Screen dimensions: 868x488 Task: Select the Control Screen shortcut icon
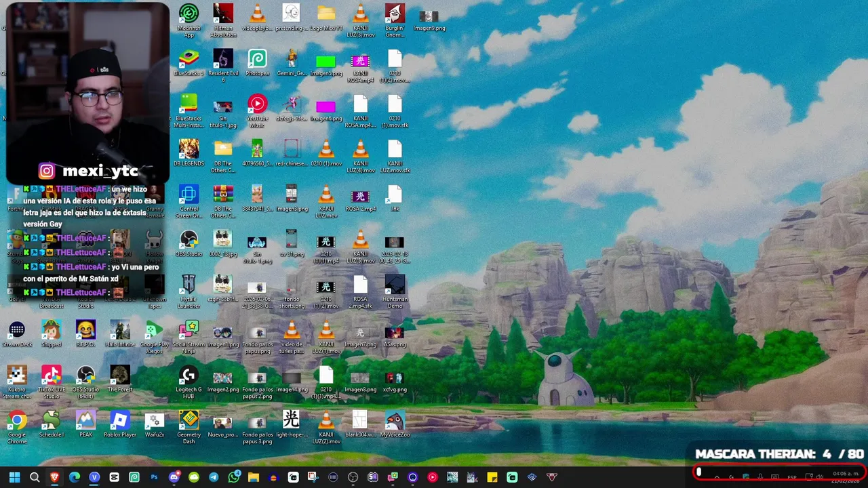(189, 201)
